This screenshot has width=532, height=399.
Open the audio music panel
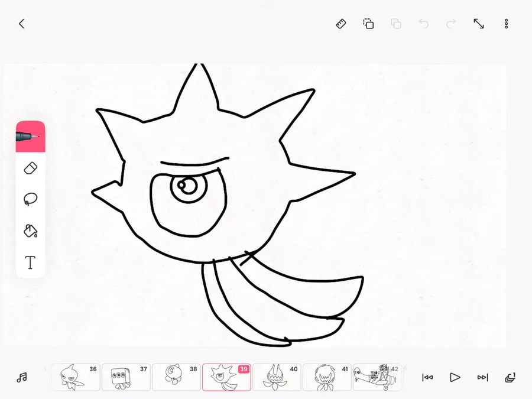(x=22, y=377)
